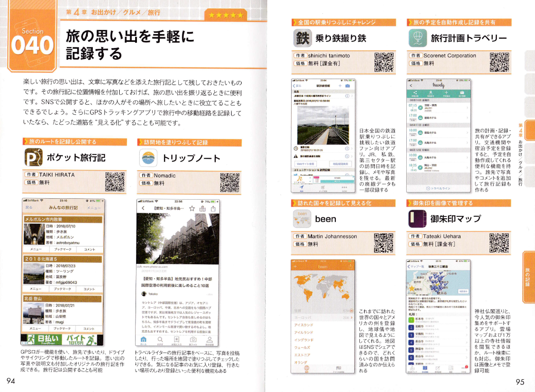Click the QR code for been

click(x=384, y=242)
